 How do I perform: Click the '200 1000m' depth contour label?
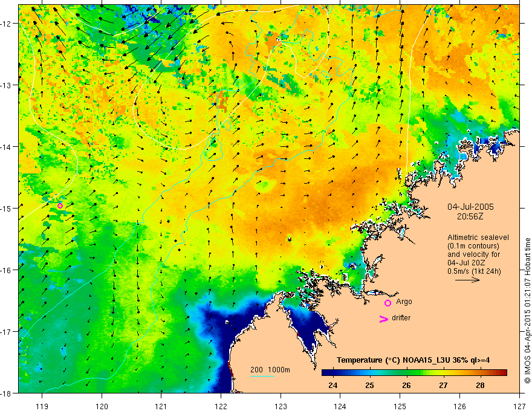[x=270, y=370]
